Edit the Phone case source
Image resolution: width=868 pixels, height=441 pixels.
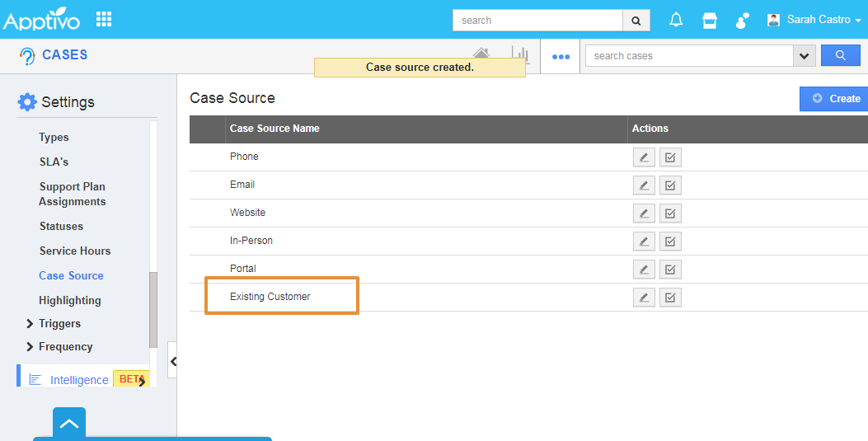(644, 157)
